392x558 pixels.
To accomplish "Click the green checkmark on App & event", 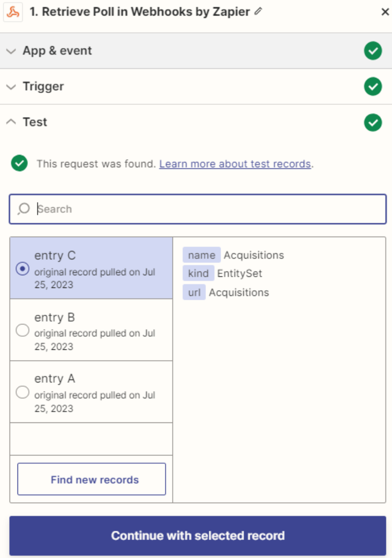I will click(x=373, y=51).
